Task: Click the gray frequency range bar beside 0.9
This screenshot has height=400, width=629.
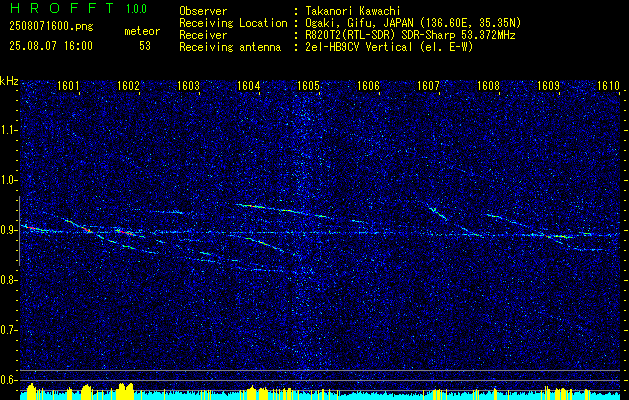Action: click(19, 231)
